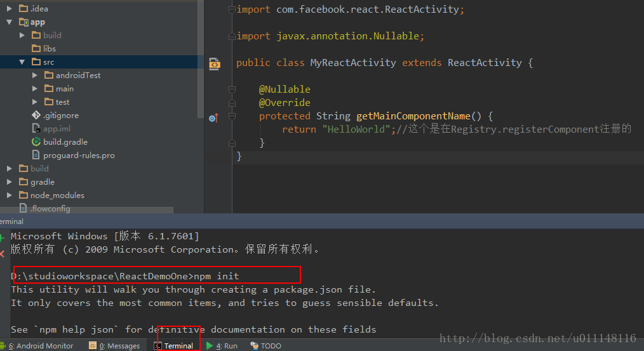The width and height of the screenshot is (644, 351).
Task: Click the src folder icon
Action: point(36,62)
